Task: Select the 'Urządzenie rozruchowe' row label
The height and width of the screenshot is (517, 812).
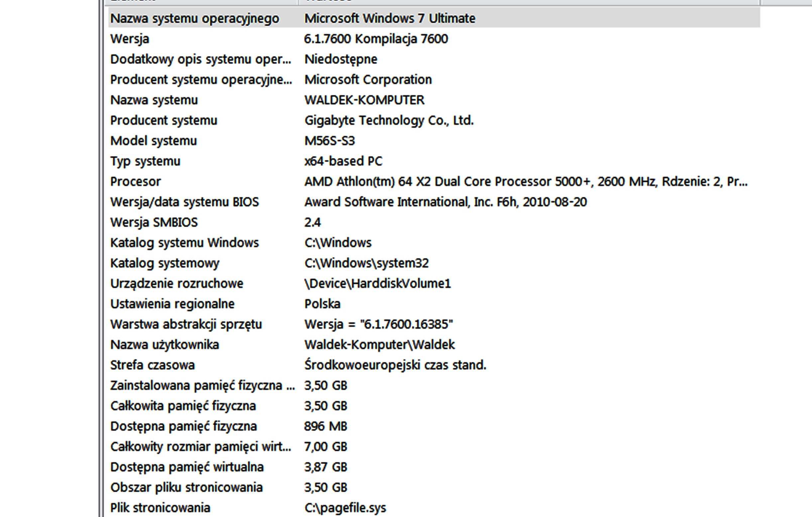Action: point(177,284)
